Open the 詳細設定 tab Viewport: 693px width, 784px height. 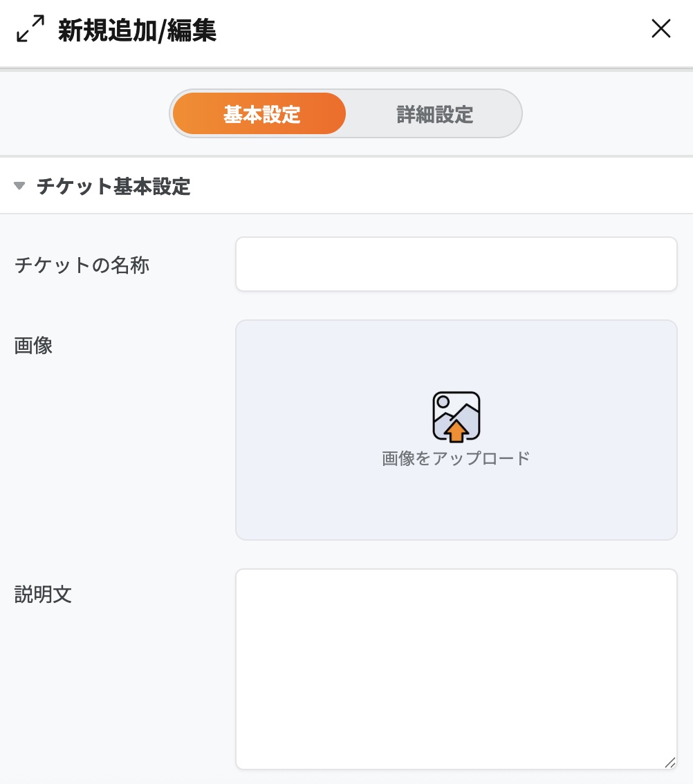[434, 114]
